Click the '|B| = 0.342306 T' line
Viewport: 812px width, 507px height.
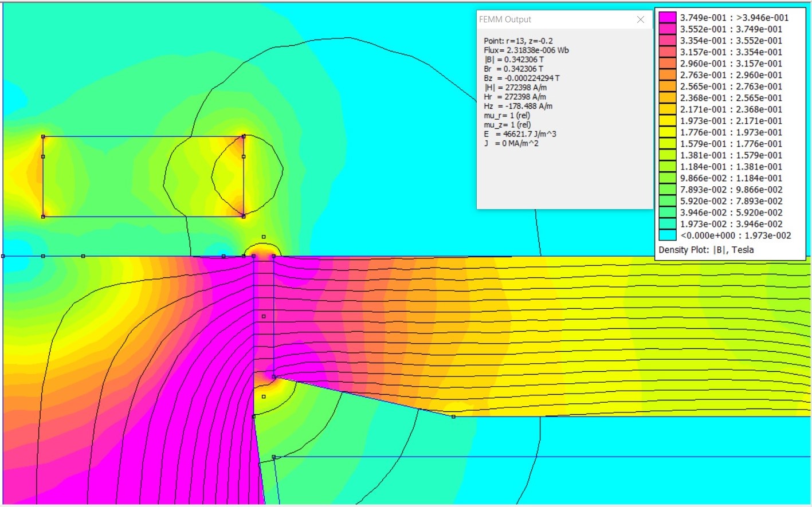513,60
